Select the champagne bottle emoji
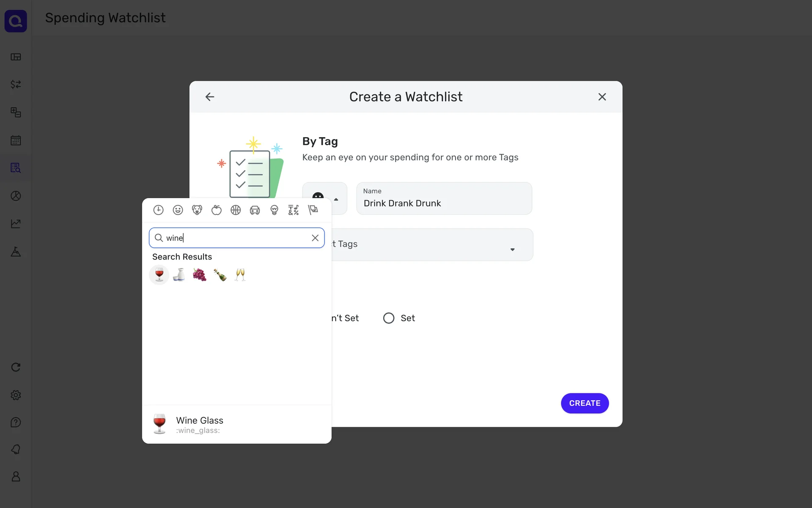The height and width of the screenshot is (508, 812). pos(219,275)
